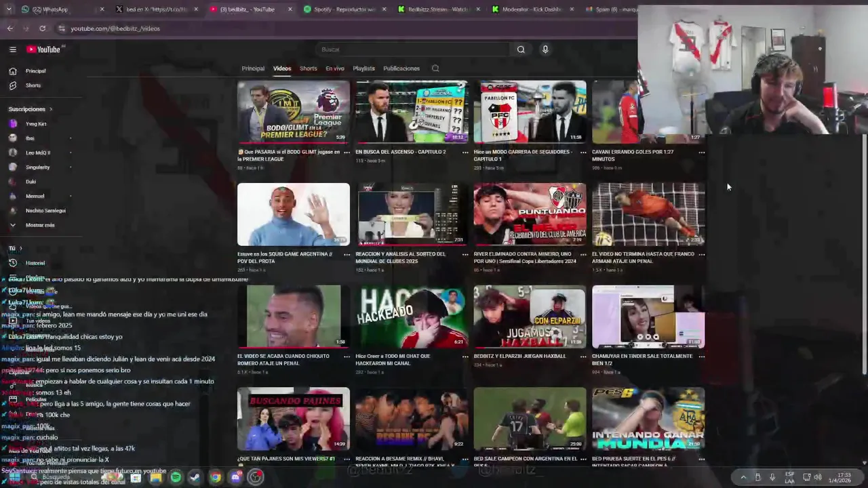Play the PES6 mundial thumbnail
Image resolution: width=868 pixels, height=488 pixels.
tap(648, 419)
